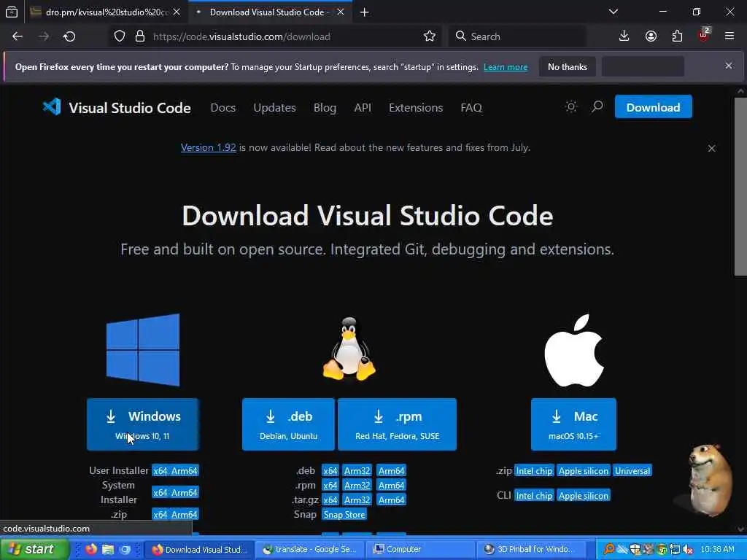
Task: Open the site search magnifier icon
Action: (597, 106)
